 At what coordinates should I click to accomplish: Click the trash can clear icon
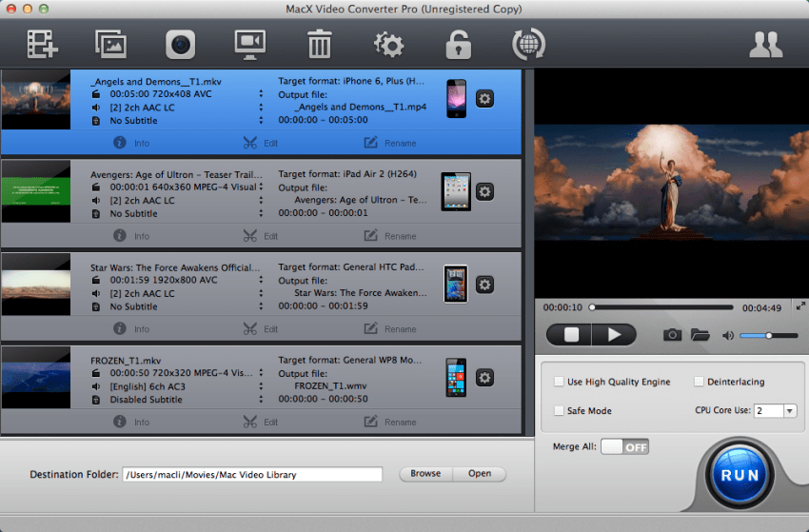(x=320, y=44)
